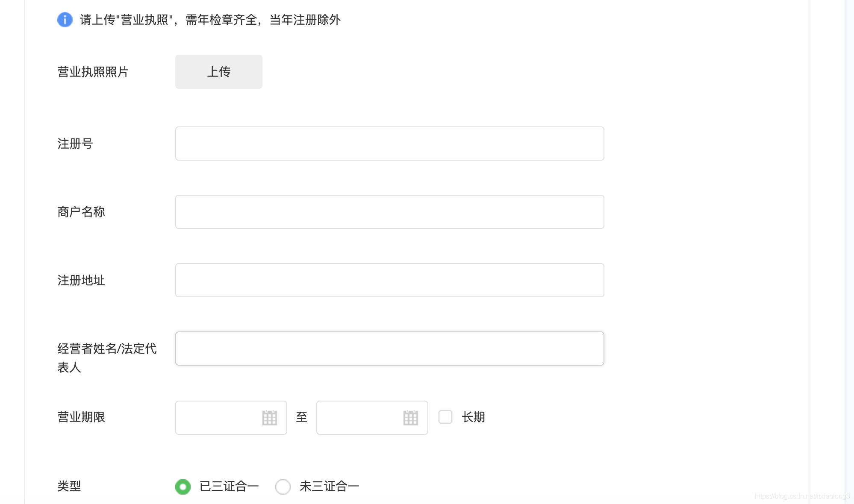Click the 已三证合一 option label text
The image size is (854, 504).
click(x=230, y=486)
